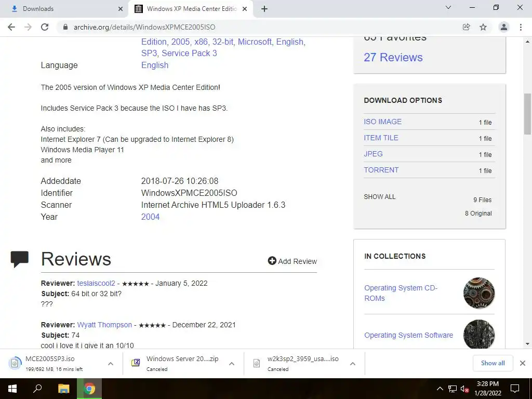Open the Windows notification center
Viewport: 532px width, 399px height.
515,389
